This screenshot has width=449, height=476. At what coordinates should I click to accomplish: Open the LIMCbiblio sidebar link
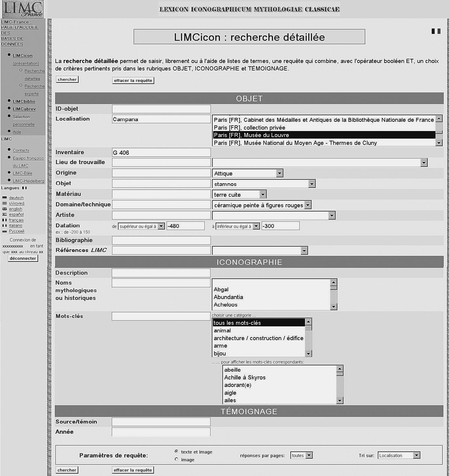pyautogui.click(x=24, y=101)
